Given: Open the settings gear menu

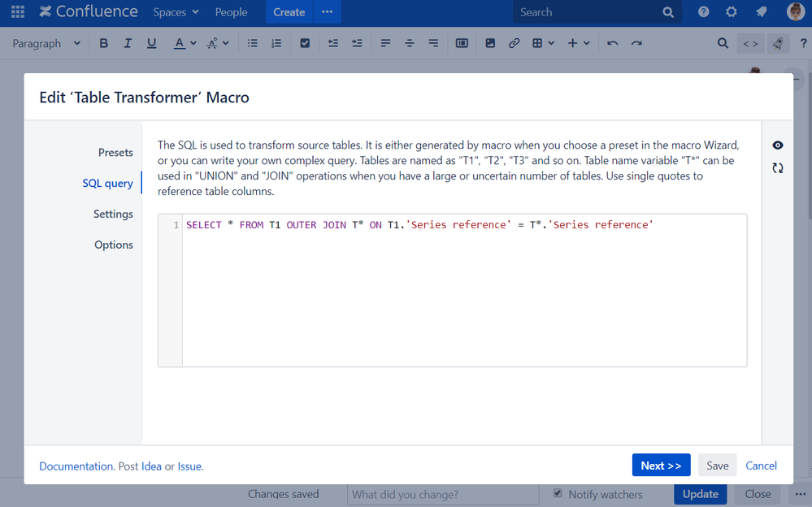Looking at the screenshot, I should (x=732, y=12).
